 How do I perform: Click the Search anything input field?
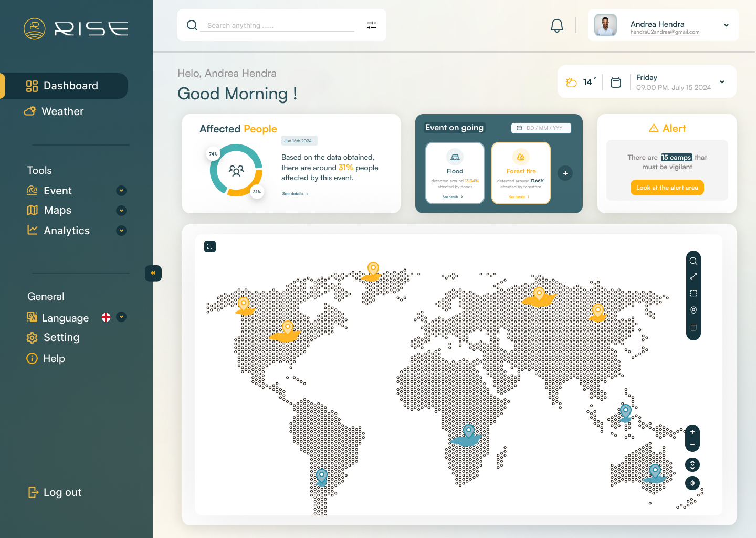click(x=278, y=25)
